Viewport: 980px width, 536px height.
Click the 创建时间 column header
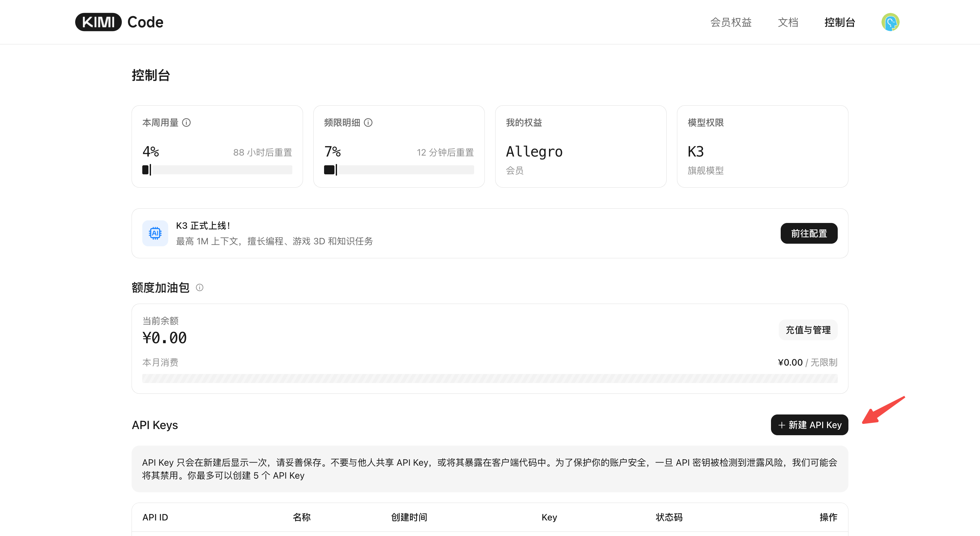pyautogui.click(x=409, y=517)
